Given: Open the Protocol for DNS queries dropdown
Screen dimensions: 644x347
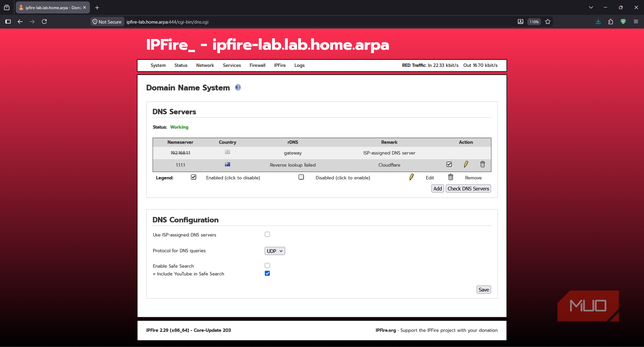Looking at the screenshot, I should (275, 251).
